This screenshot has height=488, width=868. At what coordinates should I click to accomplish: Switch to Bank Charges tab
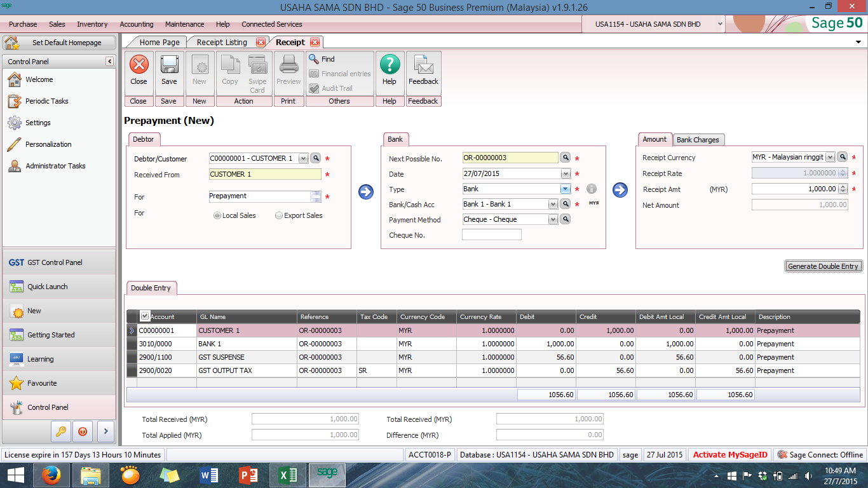point(698,140)
